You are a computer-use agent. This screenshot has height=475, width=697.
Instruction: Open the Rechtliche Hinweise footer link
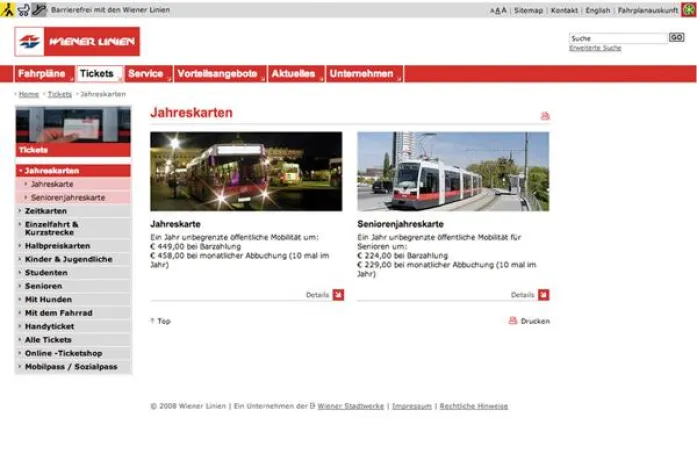pyautogui.click(x=473, y=406)
